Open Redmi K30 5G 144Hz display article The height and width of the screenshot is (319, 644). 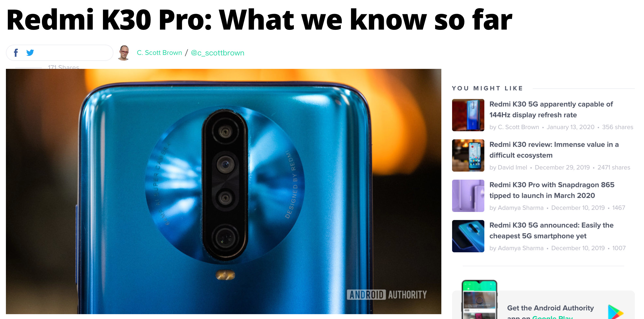[x=551, y=109]
